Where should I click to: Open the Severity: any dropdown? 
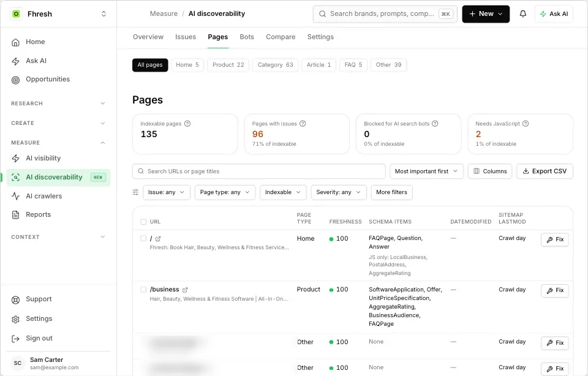339,192
